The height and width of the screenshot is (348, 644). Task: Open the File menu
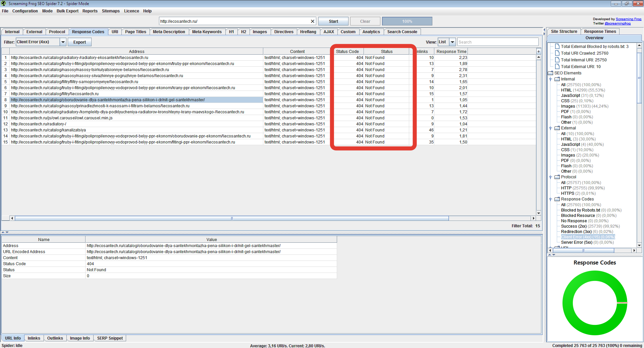5,11
